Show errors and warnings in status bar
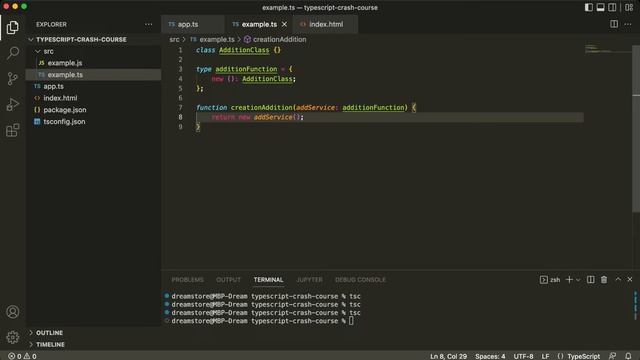640x360 pixels. 22,356
